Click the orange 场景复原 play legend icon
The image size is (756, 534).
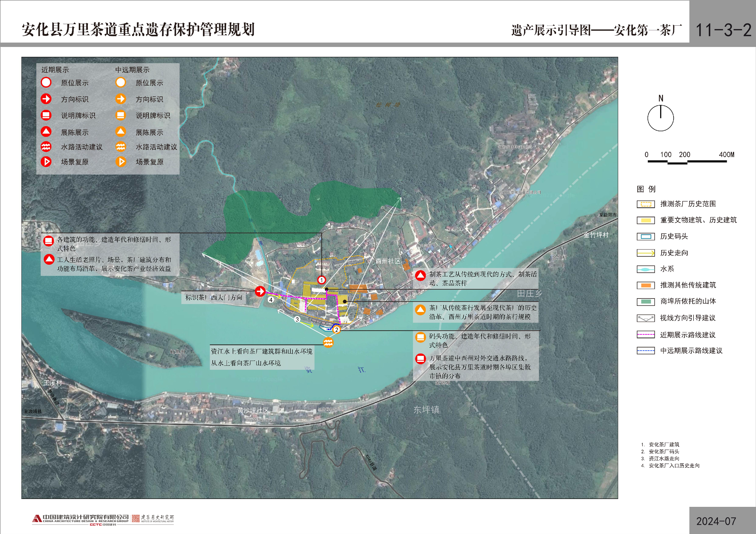(x=120, y=162)
